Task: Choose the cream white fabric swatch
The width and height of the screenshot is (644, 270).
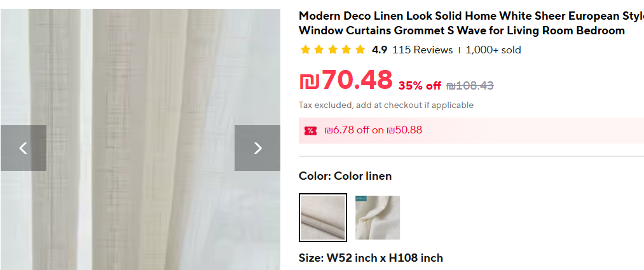Action: click(378, 218)
